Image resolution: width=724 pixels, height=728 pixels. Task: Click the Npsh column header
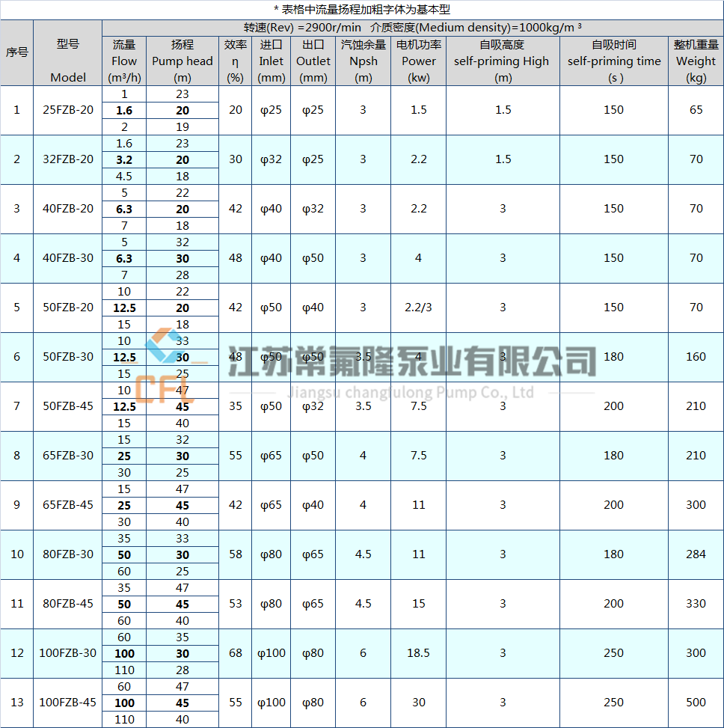[x=363, y=61]
